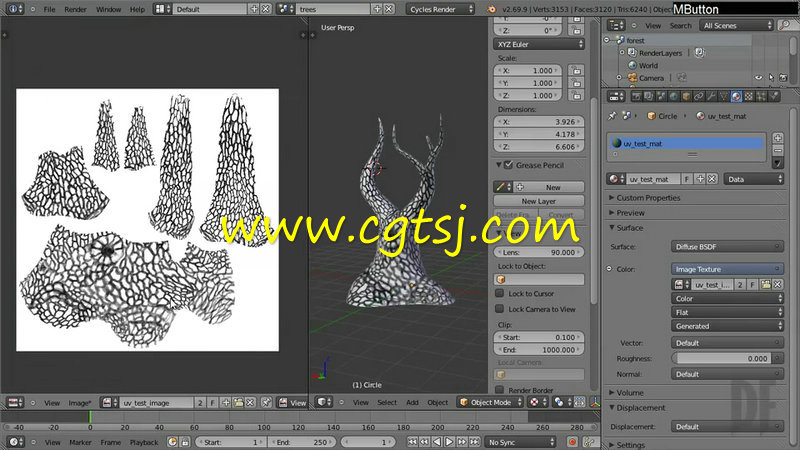Open the Window menu
The width and height of the screenshot is (800, 450).
tap(108, 9)
